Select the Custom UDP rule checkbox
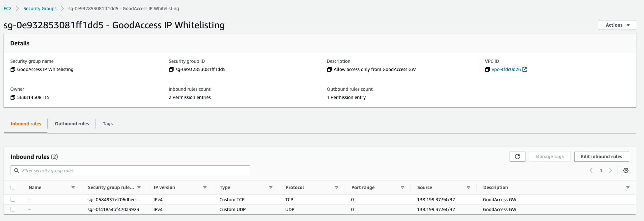Image resolution: width=644 pixels, height=221 pixels. click(x=13, y=209)
